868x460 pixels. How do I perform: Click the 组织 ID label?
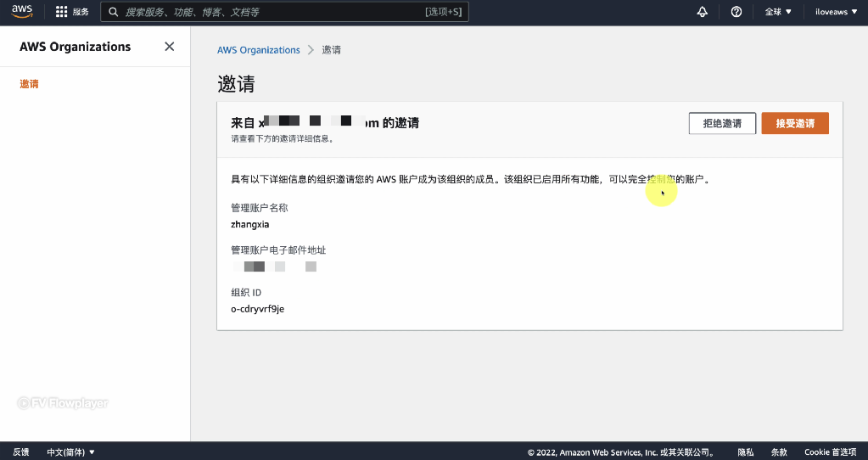[246, 292]
